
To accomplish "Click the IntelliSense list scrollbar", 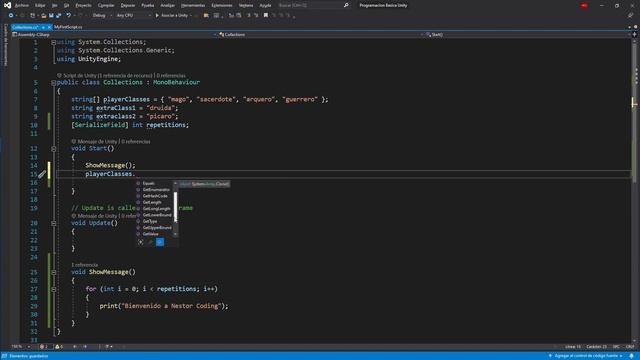I will coord(176,207).
